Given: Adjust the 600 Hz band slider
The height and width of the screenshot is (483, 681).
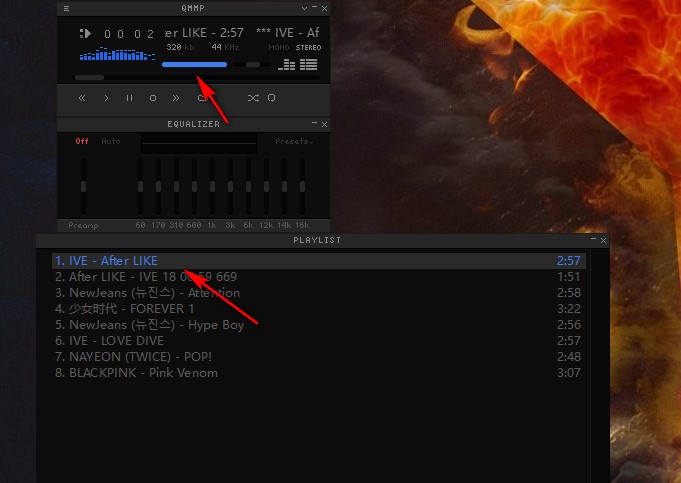Looking at the screenshot, I should pyautogui.click(x=195, y=186).
